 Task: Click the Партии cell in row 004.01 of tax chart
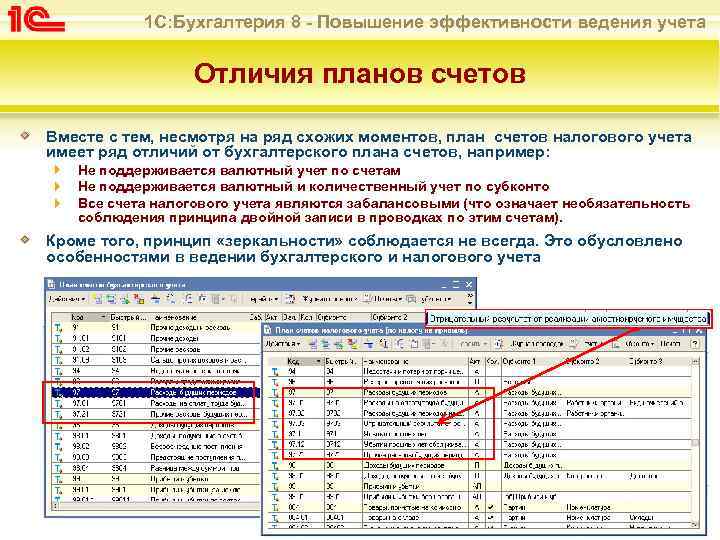[532, 518]
